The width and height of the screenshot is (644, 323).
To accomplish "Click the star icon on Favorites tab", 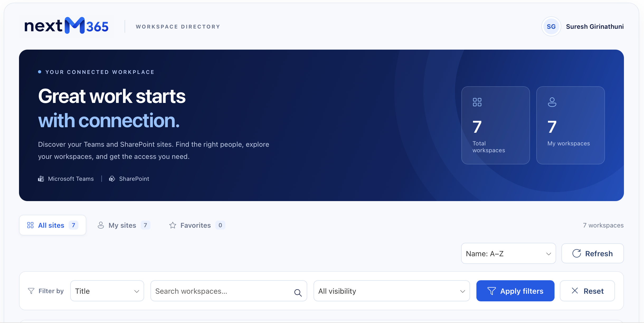I will click(x=173, y=225).
